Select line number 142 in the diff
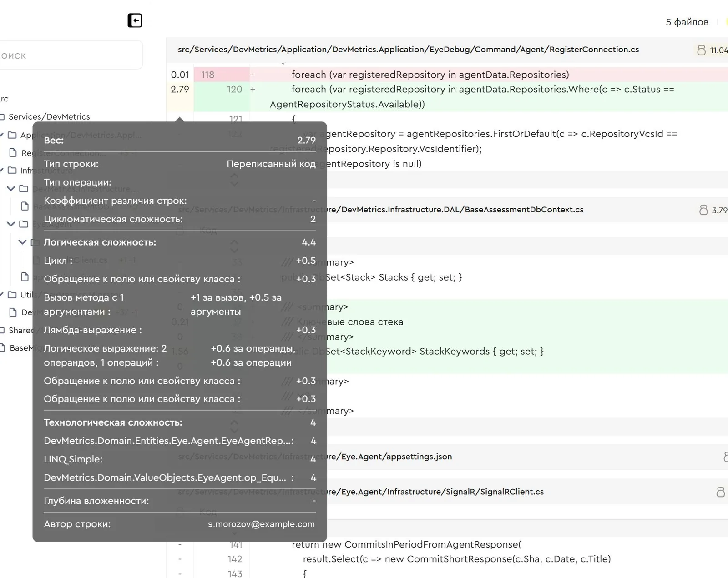Screen dimensions: 728x578 [x=235, y=559]
